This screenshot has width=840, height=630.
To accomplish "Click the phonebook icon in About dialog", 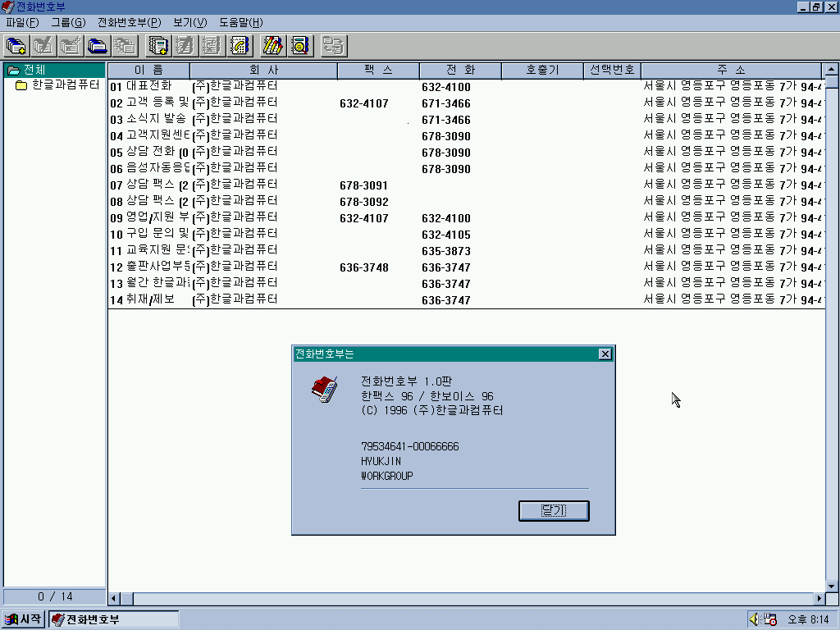I will click(x=325, y=390).
